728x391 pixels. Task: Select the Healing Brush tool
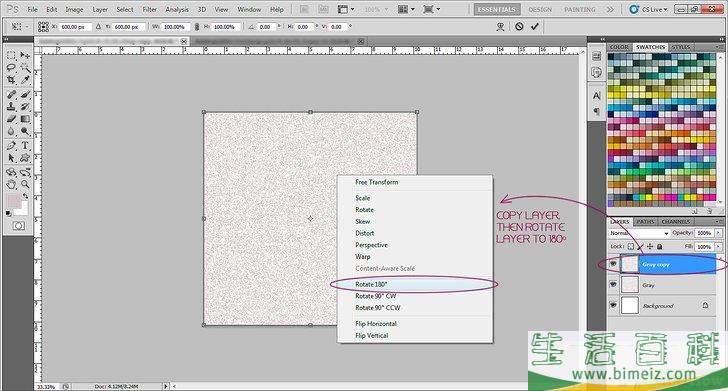(11, 95)
